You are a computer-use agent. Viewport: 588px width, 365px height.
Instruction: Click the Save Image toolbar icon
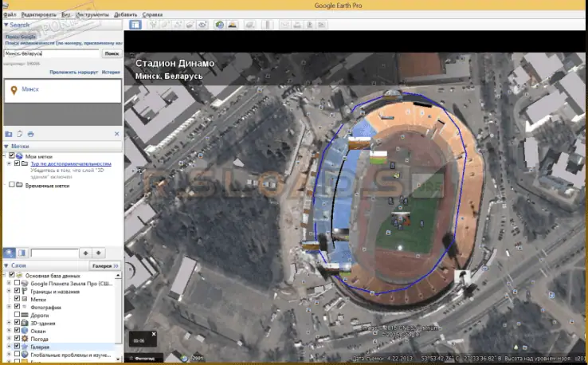point(309,25)
